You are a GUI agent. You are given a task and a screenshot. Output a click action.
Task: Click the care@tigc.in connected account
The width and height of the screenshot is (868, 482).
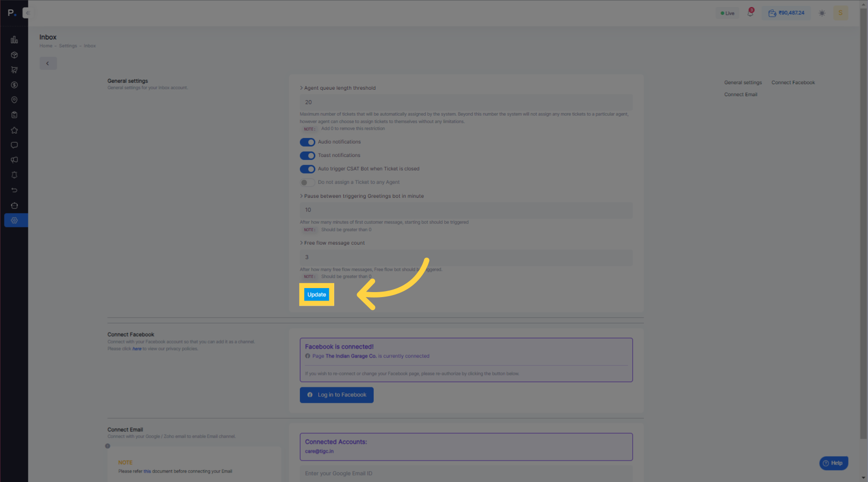pyautogui.click(x=319, y=451)
